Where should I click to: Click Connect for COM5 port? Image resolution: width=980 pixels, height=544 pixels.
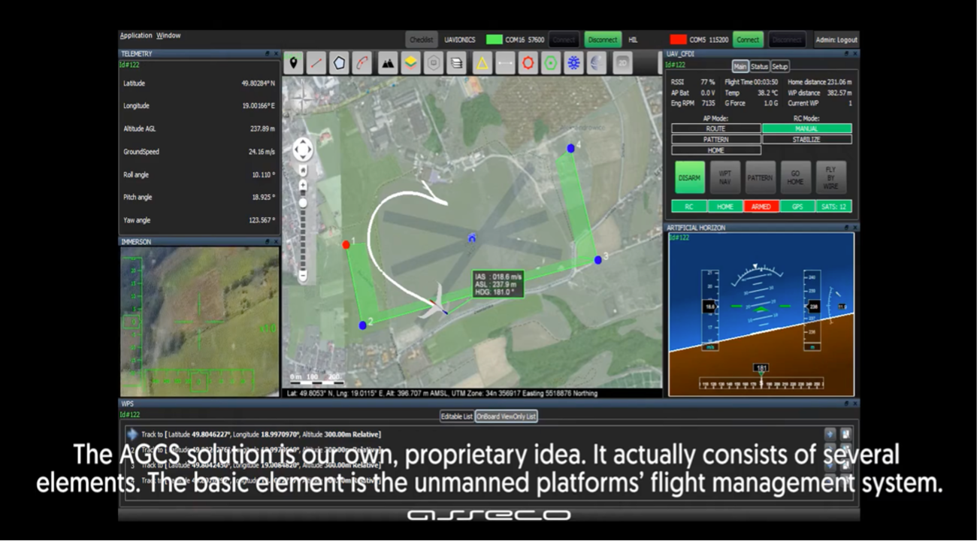coord(747,39)
